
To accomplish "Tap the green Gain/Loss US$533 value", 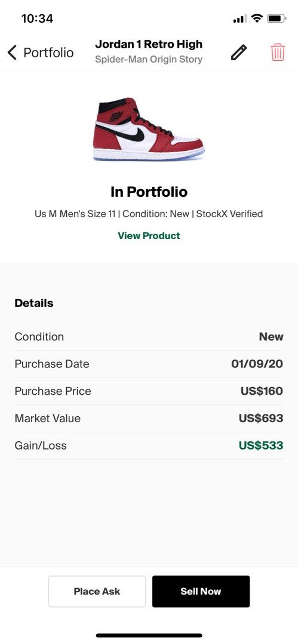I will pyautogui.click(x=261, y=445).
